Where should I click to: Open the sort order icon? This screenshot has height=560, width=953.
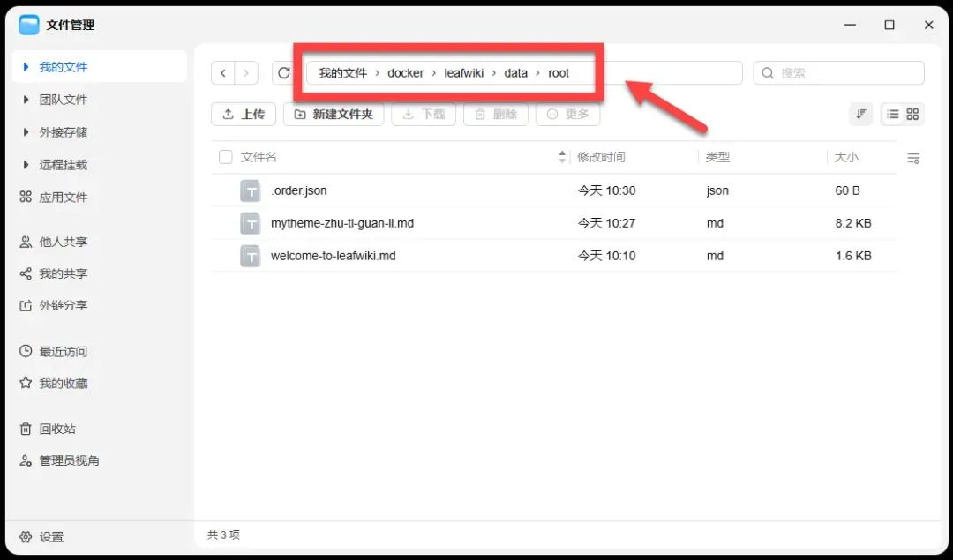click(860, 114)
